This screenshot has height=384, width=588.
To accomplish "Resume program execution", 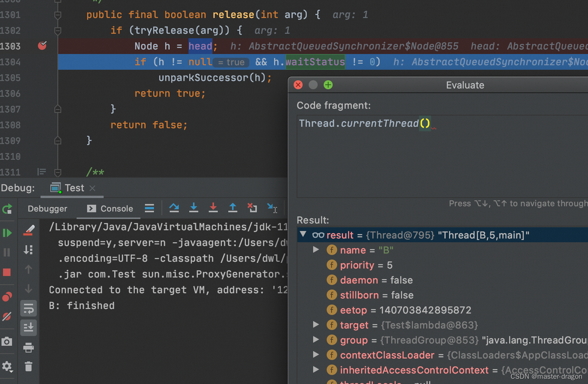I will (x=7, y=233).
